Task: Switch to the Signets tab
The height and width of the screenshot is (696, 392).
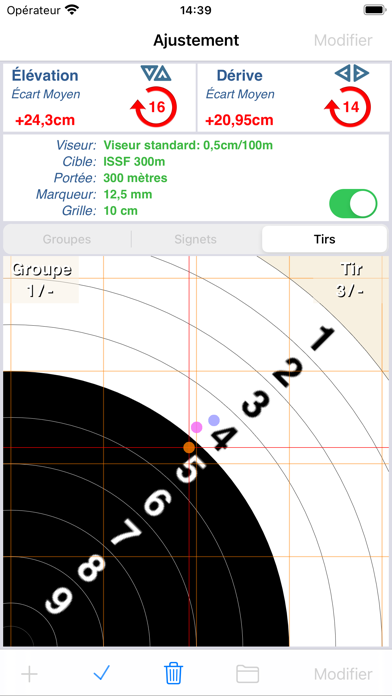Action: click(x=195, y=240)
